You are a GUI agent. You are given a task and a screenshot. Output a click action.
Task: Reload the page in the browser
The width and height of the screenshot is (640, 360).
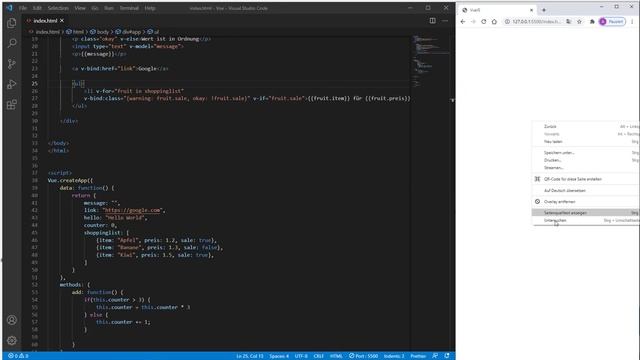coord(484,22)
